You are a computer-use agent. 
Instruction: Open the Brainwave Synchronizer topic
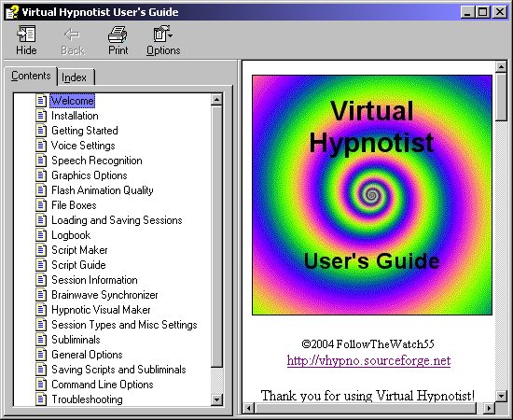104,295
